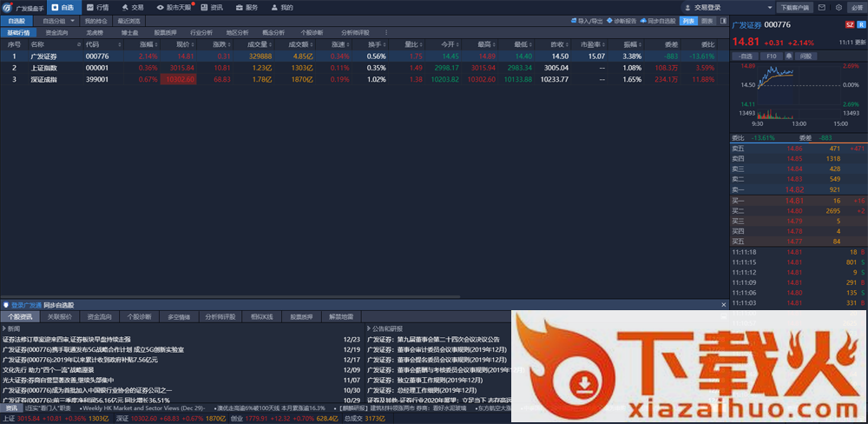Expand the 新闻 section arrow
868x424 pixels.
(x=4, y=328)
